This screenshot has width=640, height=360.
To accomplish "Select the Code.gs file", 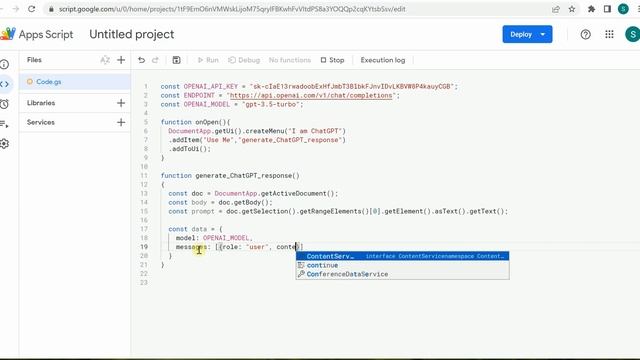I will click(x=75, y=82).
